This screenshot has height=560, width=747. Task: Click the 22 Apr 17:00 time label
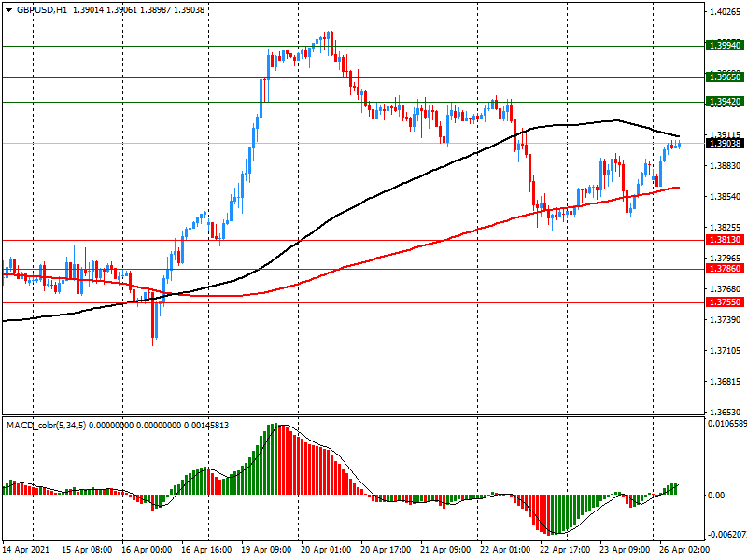point(565,550)
